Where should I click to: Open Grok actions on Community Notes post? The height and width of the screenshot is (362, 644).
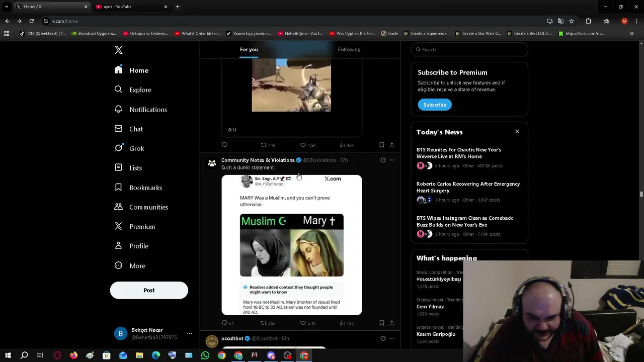(383, 160)
